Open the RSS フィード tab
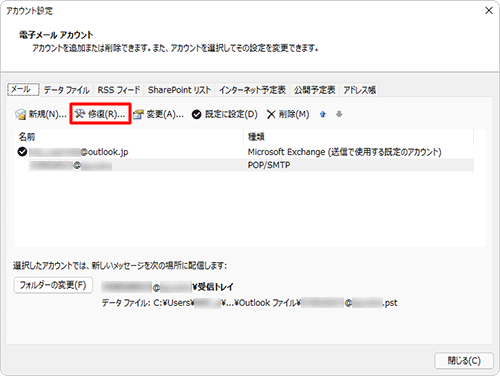Image resolution: width=500 pixels, height=376 pixels. pyautogui.click(x=119, y=90)
